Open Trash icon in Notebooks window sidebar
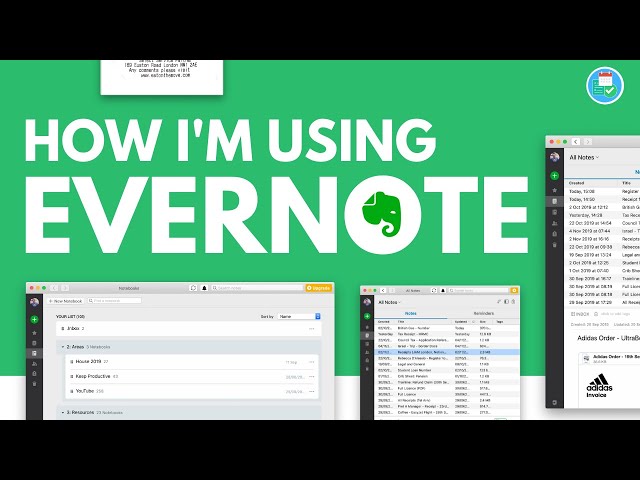Viewport: 640px width, 480px height. (x=34, y=384)
